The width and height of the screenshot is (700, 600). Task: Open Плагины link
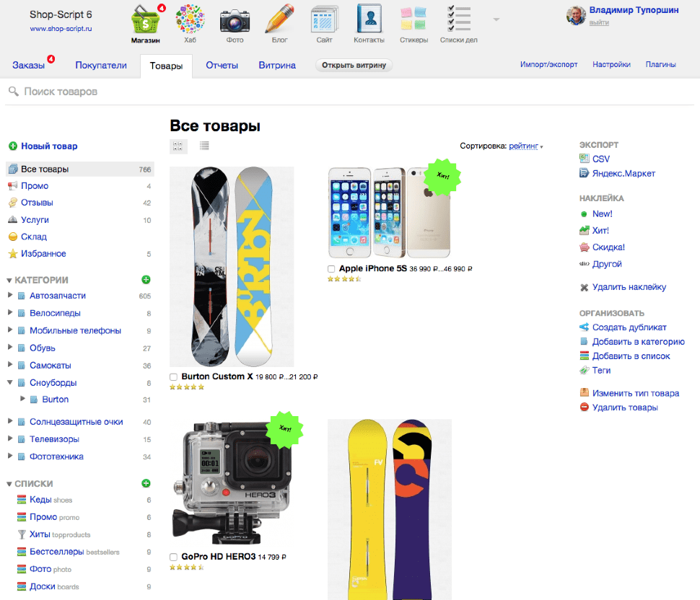tap(661, 65)
